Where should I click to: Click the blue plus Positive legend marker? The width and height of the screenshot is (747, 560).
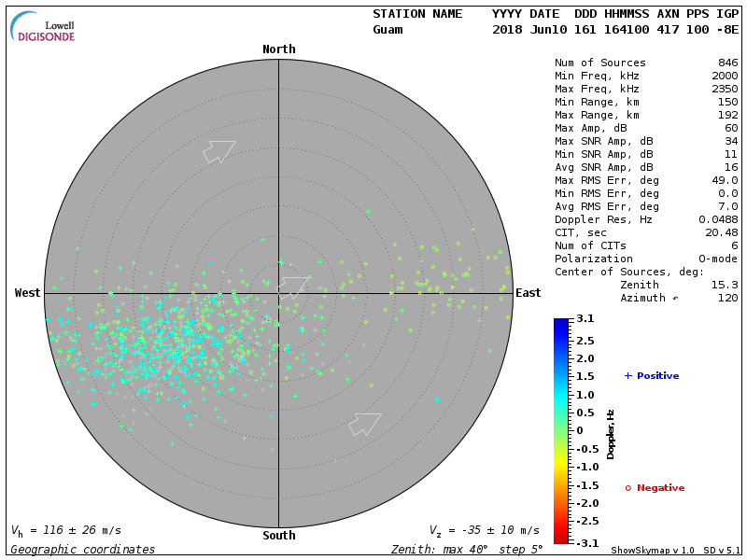628,376
